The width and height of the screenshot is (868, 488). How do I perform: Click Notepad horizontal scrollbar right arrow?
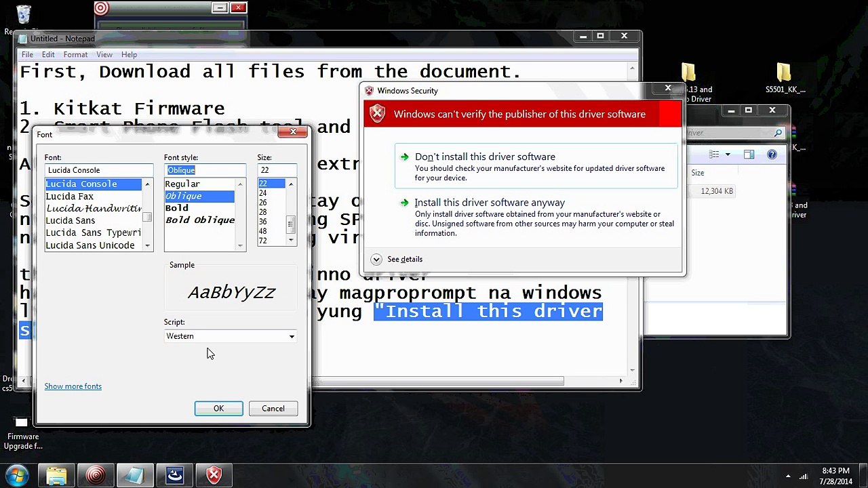(621, 381)
